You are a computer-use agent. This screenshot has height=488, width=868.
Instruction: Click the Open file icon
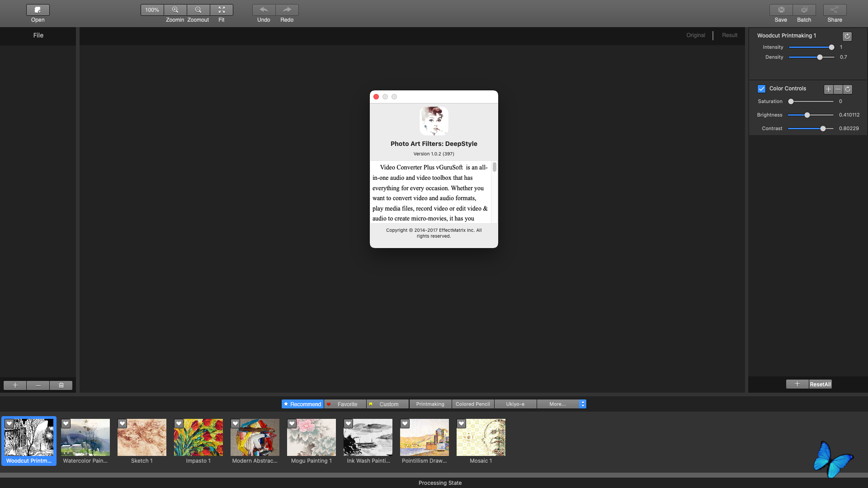coord(38,10)
